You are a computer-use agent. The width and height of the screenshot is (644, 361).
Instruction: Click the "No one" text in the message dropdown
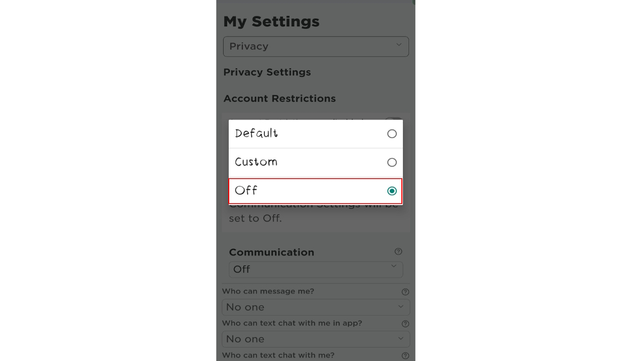(245, 307)
